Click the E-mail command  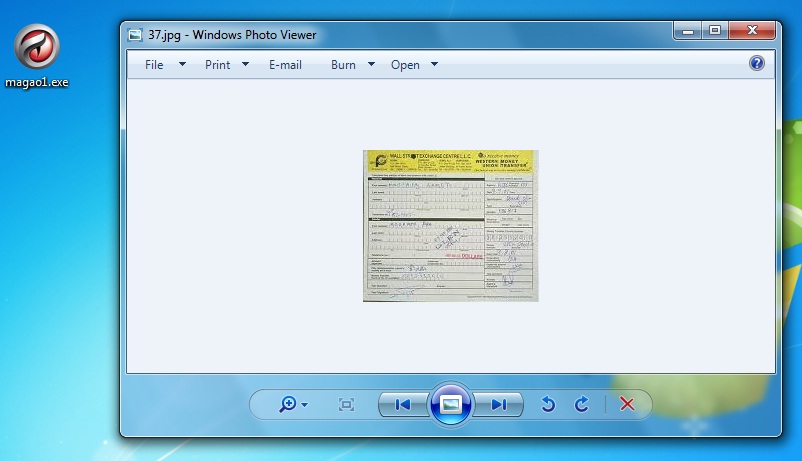coord(285,65)
